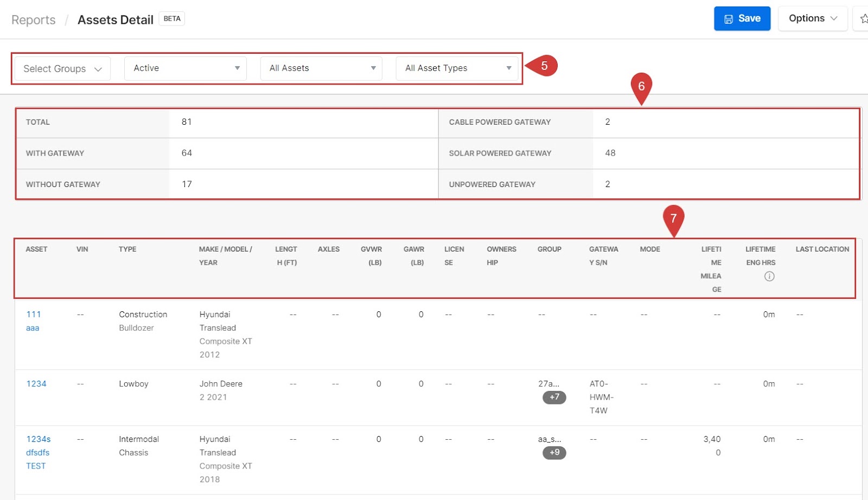Click the CABLE POWERED GATEWAY label
This screenshot has width=868, height=500.
tap(500, 122)
